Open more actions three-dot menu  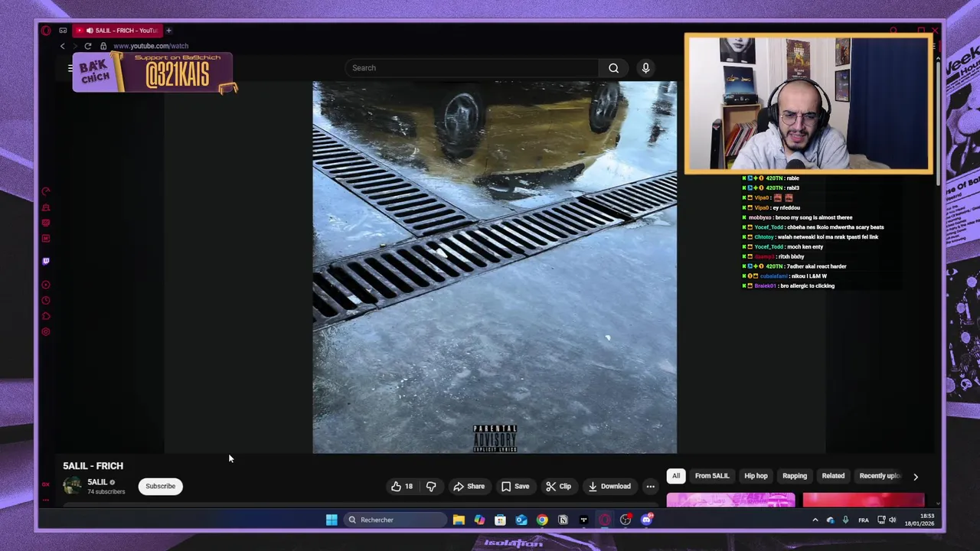tap(650, 486)
